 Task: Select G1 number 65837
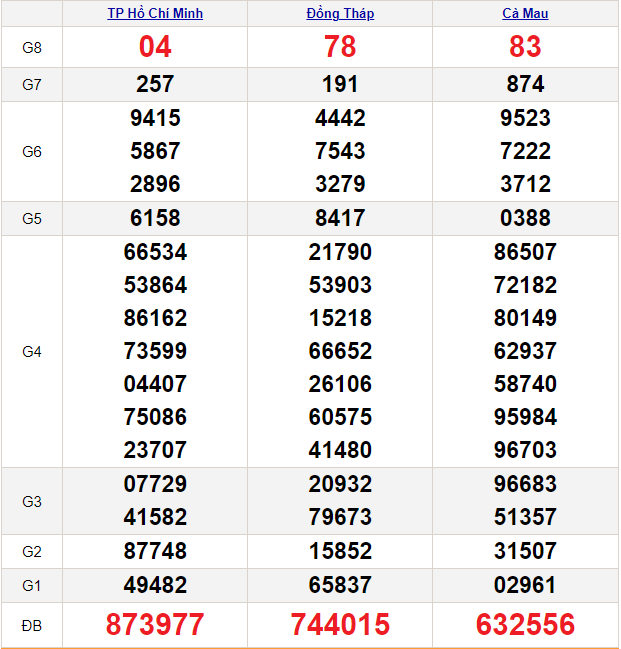click(x=340, y=585)
